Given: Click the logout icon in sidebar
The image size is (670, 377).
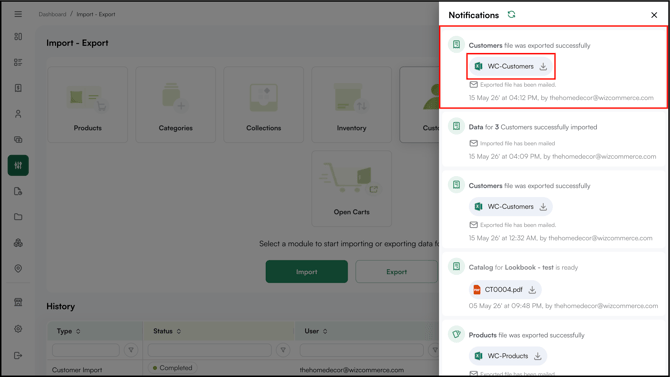Looking at the screenshot, I should coord(18,355).
